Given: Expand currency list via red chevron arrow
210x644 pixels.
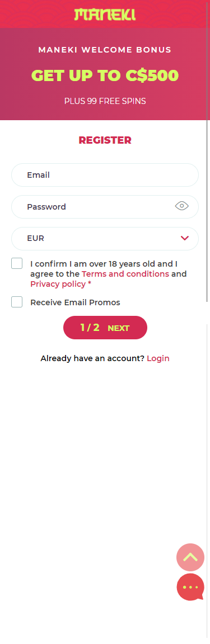Looking at the screenshot, I should 184,238.
